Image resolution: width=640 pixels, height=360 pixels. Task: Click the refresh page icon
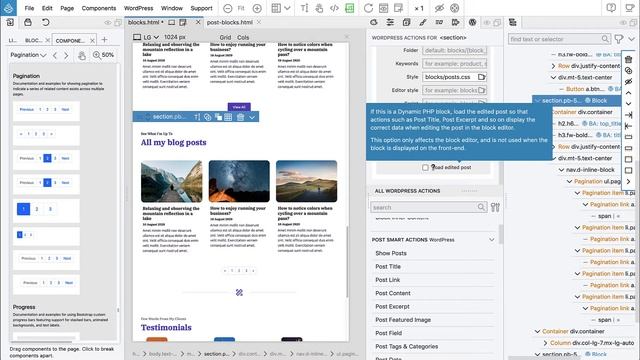[x=368, y=8]
